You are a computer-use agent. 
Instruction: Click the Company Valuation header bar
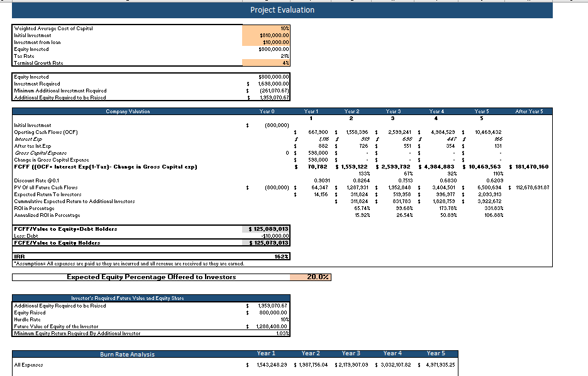tap(128, 111)
